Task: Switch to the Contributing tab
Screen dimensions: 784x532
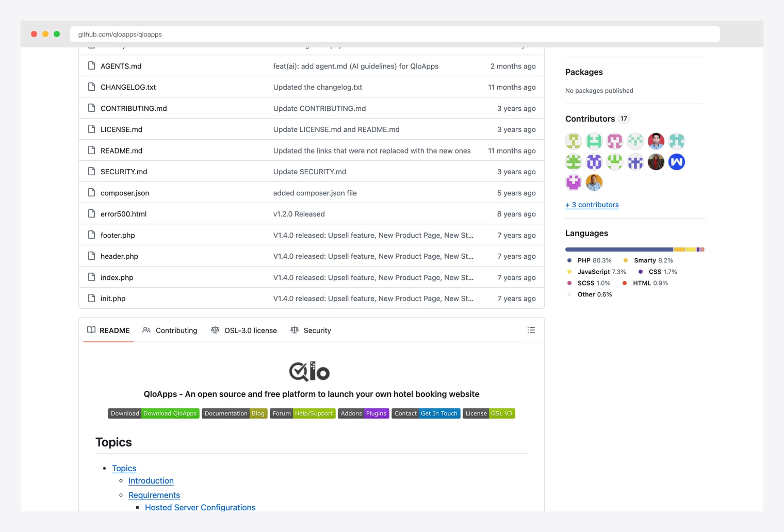Action: coord(170,330)
